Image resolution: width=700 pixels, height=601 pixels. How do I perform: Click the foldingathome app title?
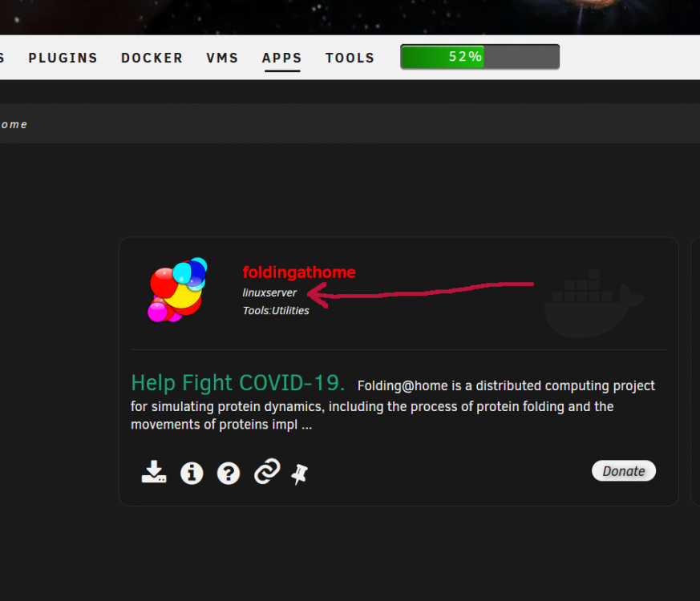click(298, 272)
